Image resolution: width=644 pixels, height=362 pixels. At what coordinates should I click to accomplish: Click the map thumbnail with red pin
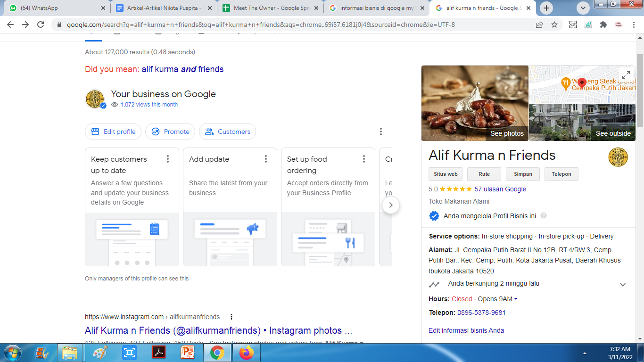tap(582, 84)
